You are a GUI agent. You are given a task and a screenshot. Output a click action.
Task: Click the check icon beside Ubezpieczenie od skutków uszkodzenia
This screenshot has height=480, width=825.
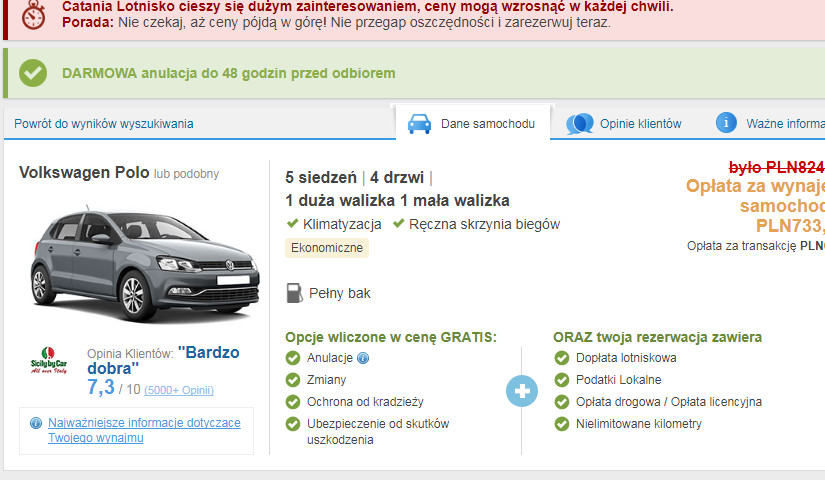click(293, 424)
